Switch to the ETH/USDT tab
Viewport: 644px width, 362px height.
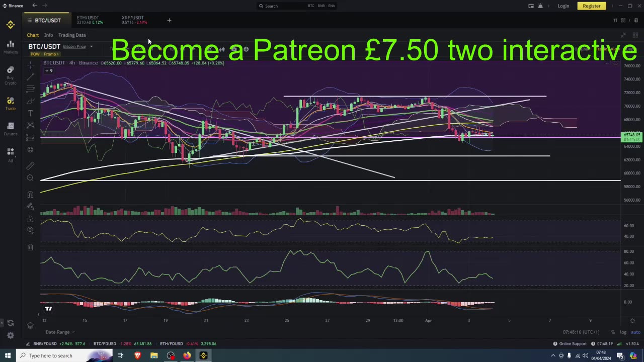pos(90,20)
